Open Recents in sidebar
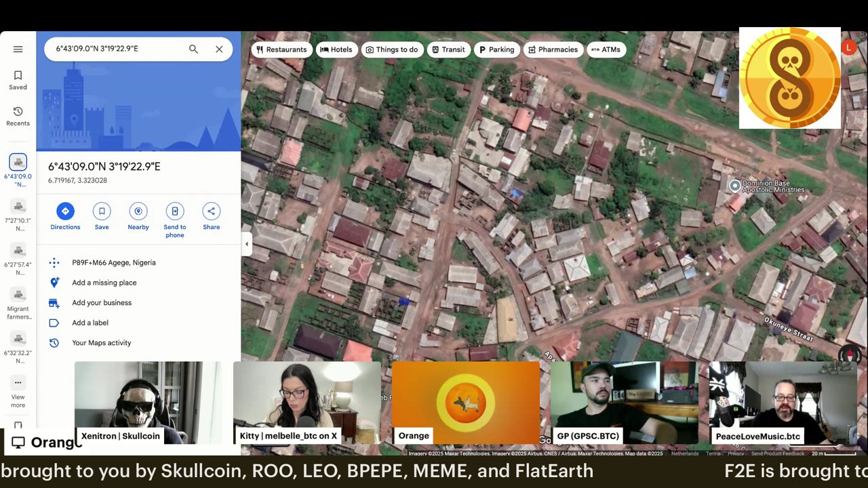The height and width of the screenshot is (488, 868). 18,116
